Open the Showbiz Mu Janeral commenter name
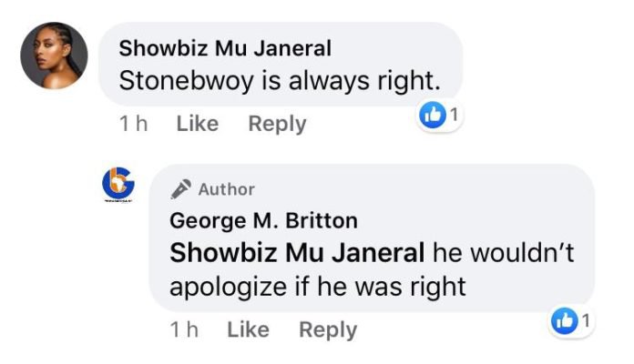Image resolution: width=634 pixels, height=364 pixels. 225,48
